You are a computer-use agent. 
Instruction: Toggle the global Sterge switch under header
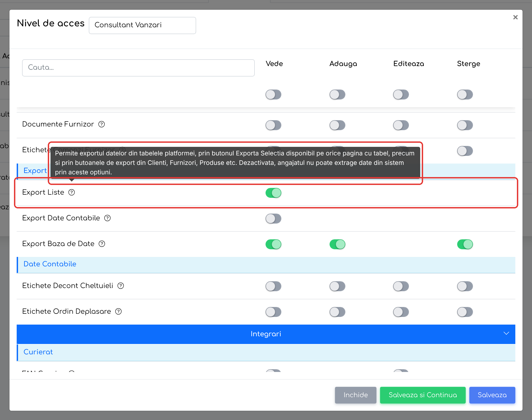pos(465,95)
